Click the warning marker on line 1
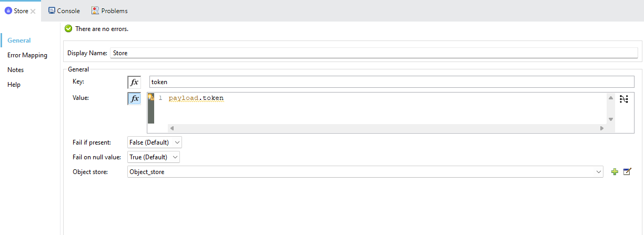The width and height of the screenshot is (644, 235). click(x=150, y=98)
